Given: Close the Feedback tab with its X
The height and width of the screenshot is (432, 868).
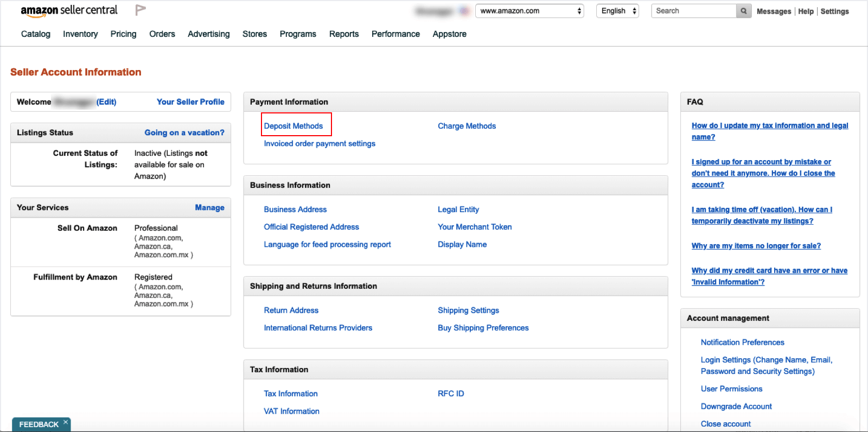Looking at the screenshot, I should (x=66, y=422).
